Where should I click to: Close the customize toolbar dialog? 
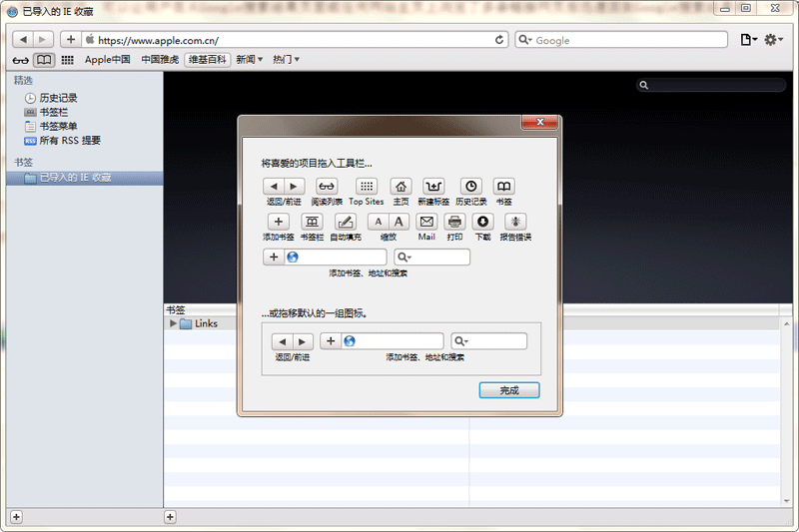[x=539, y=122]
